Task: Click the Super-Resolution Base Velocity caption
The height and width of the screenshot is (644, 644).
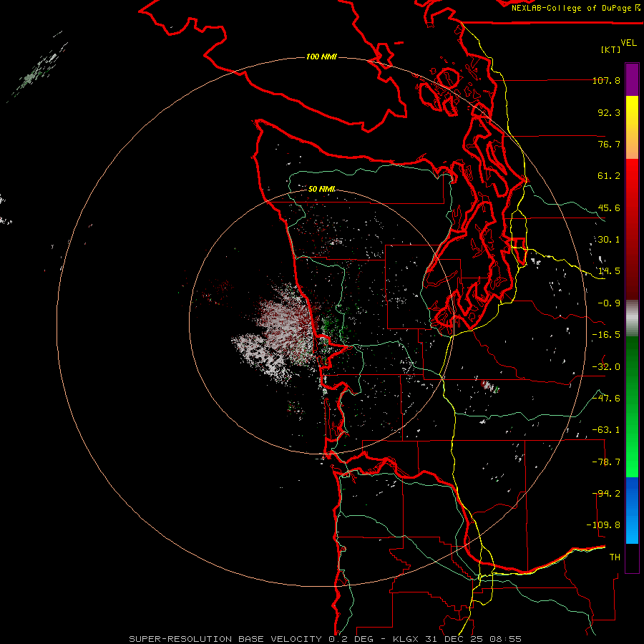Action: [325, 639]
